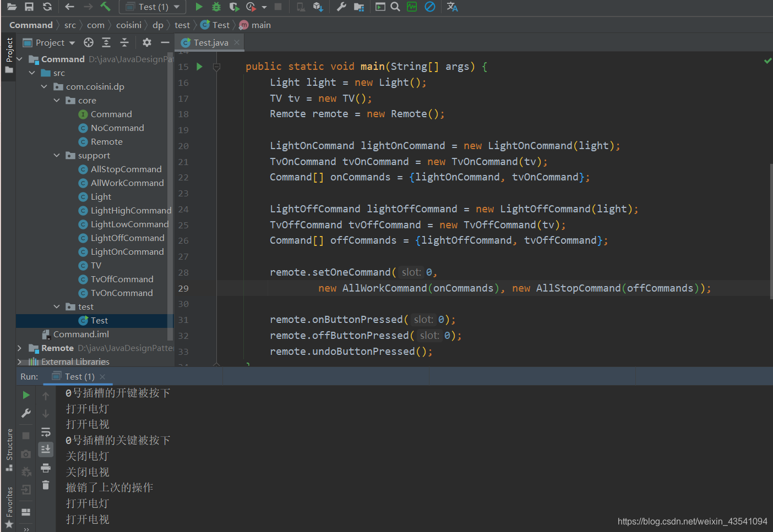This screenshot has height=532, width=773.
Task: Click the green inspection checkmark in editor
Action: [x=767, y=61]
